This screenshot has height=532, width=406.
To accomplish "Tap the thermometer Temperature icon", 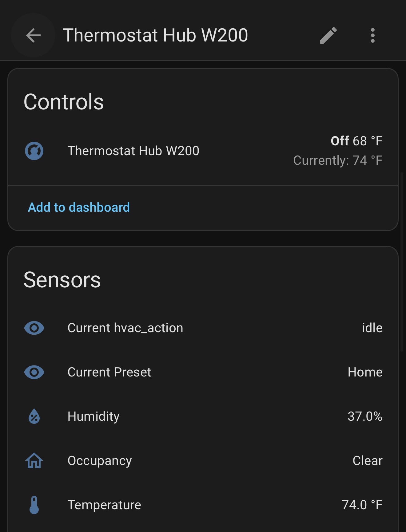I will 34,505.
